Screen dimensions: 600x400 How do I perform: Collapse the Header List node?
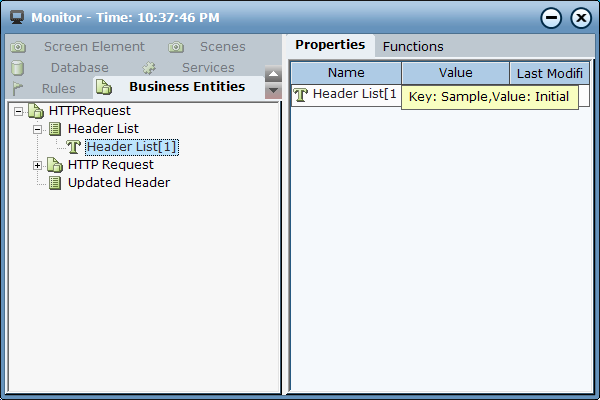point(38,129)
